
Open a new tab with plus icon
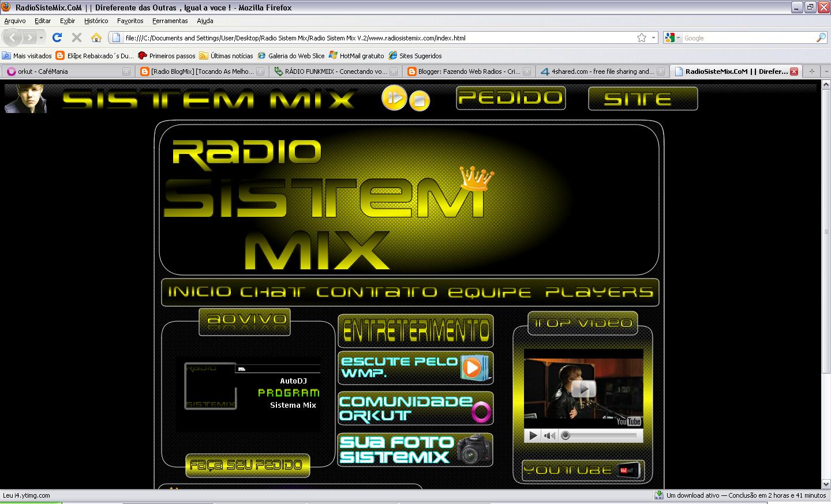click(x=811, y=72)
